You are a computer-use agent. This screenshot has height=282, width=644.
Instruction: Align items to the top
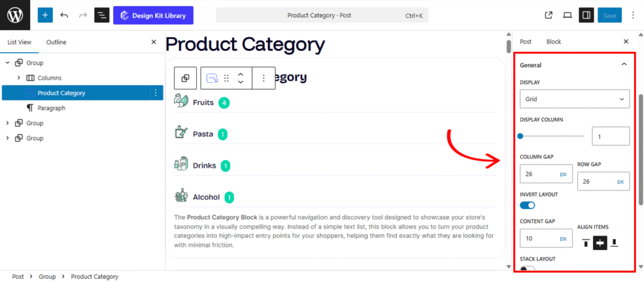586,242
